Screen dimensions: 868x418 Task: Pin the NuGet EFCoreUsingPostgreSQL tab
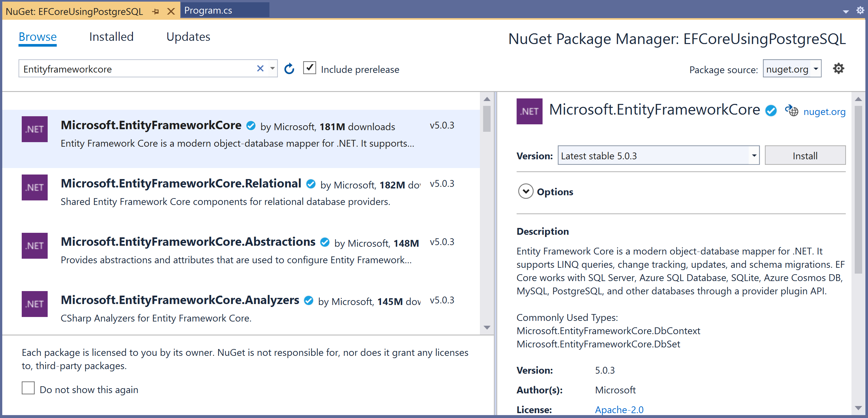[155, 11]
